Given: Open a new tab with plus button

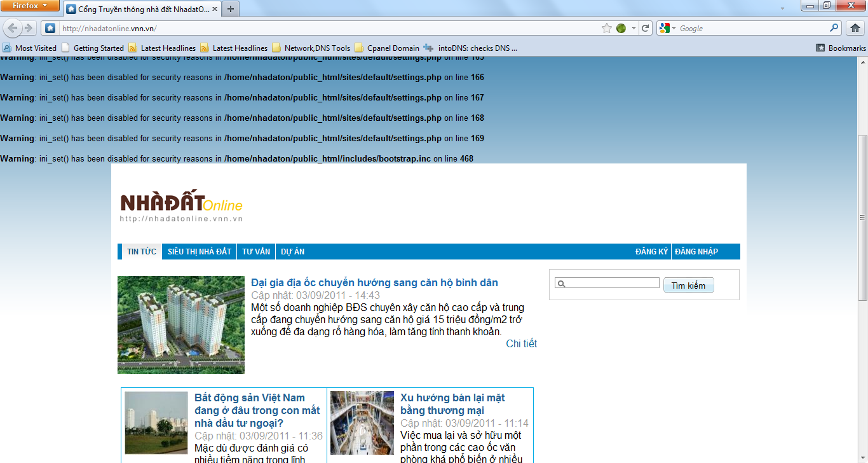Looking at the screenshot, I should point(230,9).
